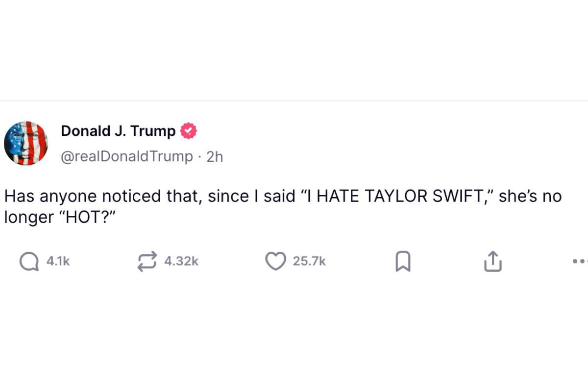
Task: Open the @realDonaldTrump profile handle
Action: (126, 156)
